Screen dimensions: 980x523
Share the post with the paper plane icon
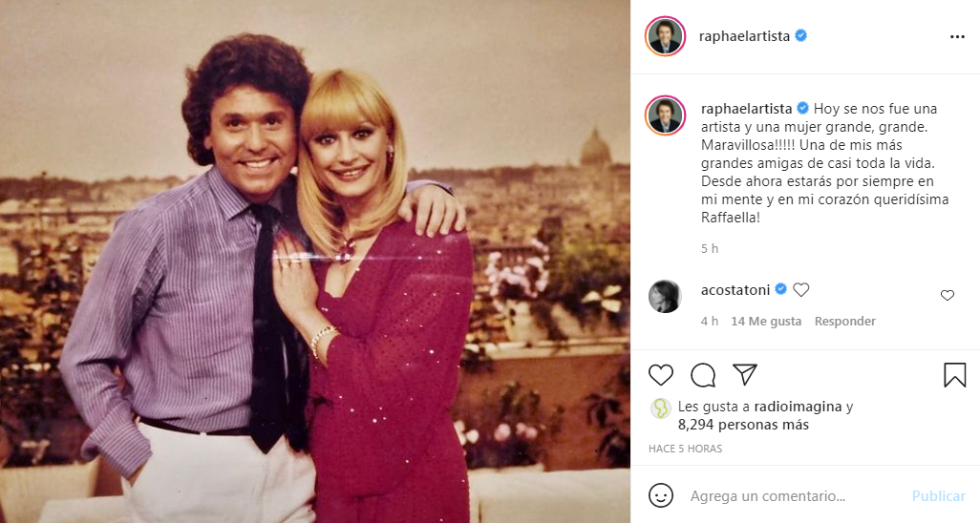pos(745,374)
